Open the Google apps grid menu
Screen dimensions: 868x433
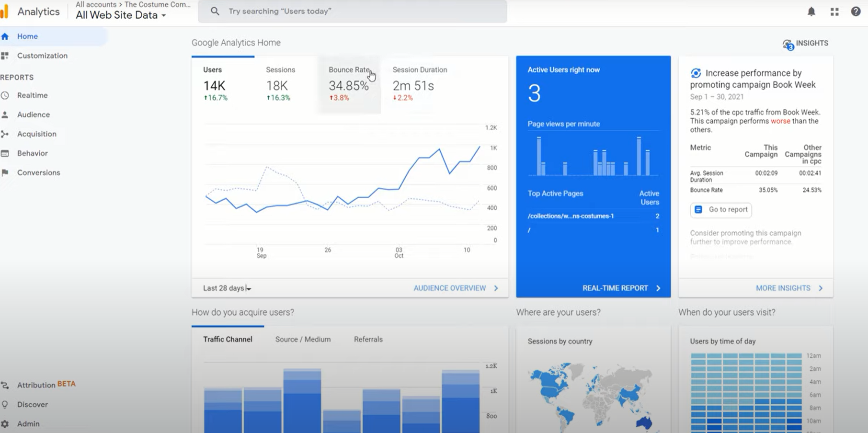click(834, 11)
